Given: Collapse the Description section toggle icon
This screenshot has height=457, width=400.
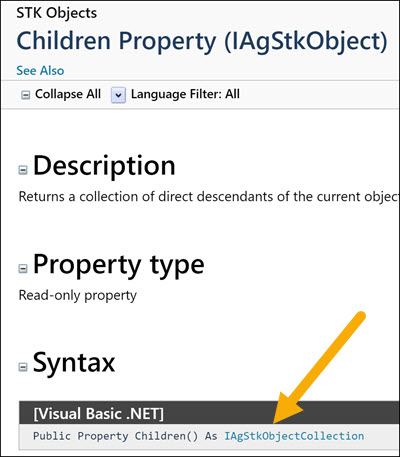Looking at the screenshot, I should tap(23, 170).
